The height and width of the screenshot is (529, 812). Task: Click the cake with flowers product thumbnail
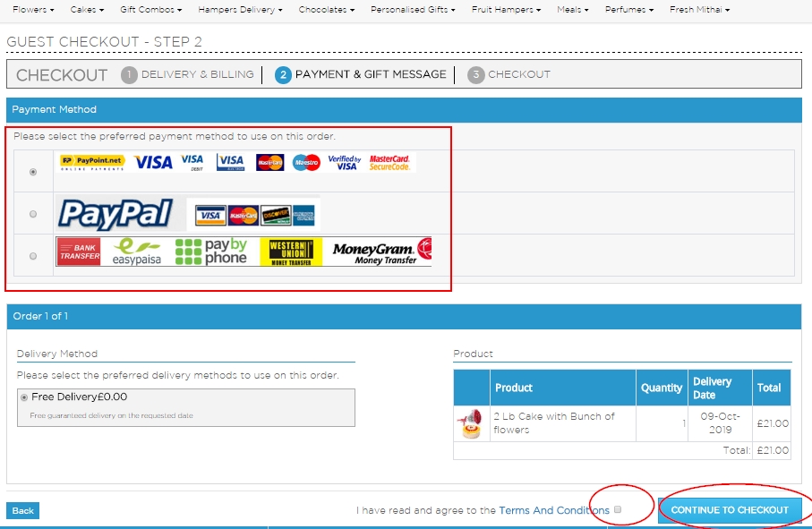[471, 423]
